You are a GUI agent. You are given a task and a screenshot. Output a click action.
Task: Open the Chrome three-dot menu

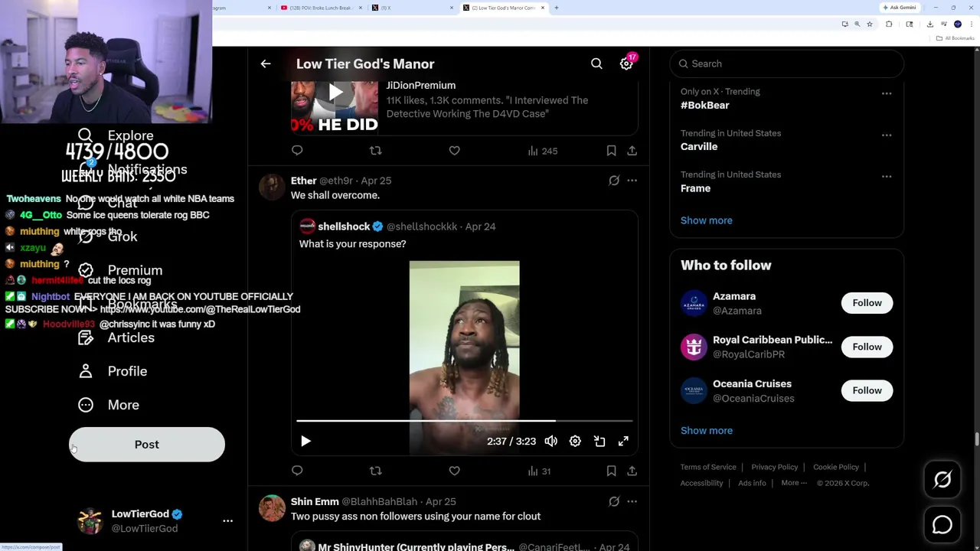point(971,24)
